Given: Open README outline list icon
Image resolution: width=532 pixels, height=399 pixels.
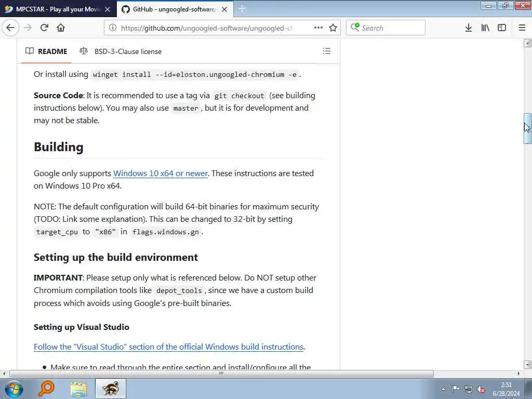Looking at the screenshot, I should (x=327, y=51).
